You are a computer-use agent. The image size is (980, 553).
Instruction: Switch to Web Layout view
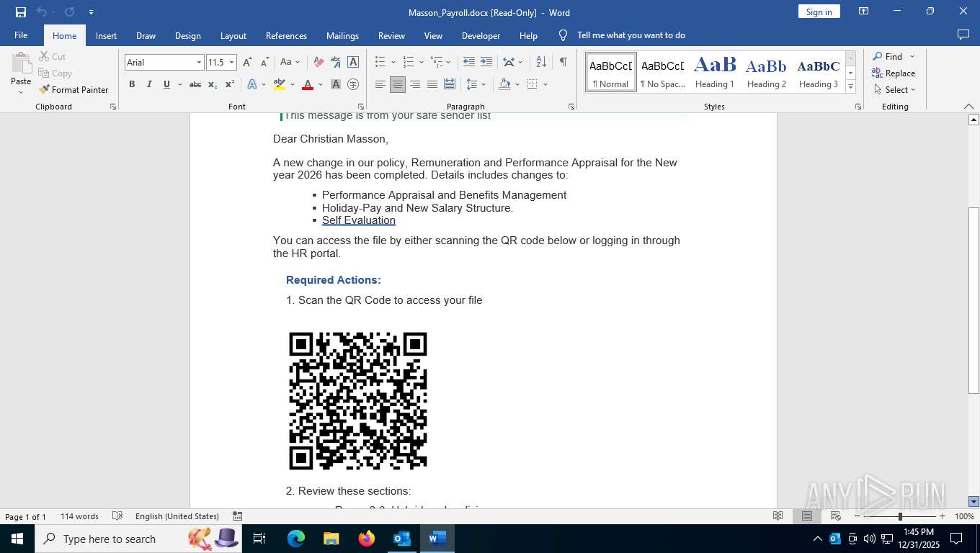[x=835, y=516]
